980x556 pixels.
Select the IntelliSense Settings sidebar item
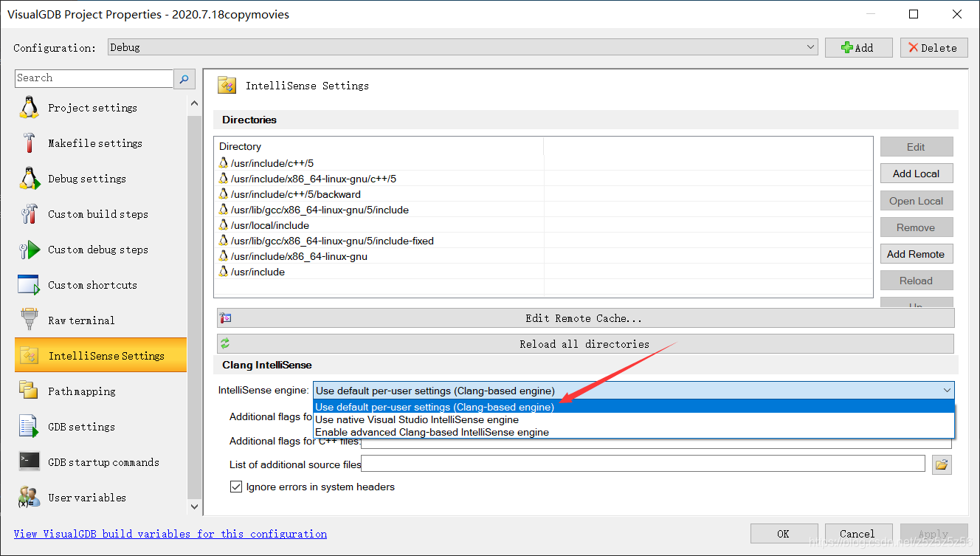point(100,356)
